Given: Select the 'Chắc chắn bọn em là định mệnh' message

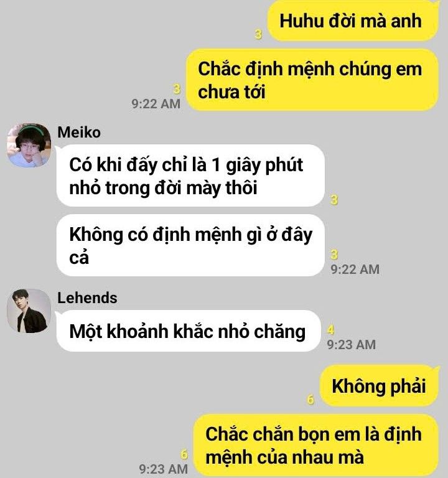Looking at the screenshot, I should coord(316,446).
